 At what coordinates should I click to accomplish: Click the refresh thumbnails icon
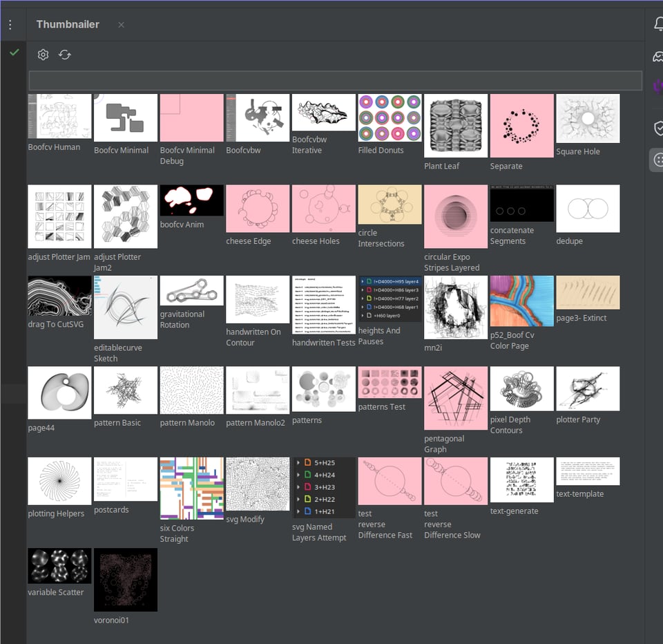[x=65, y=55]
